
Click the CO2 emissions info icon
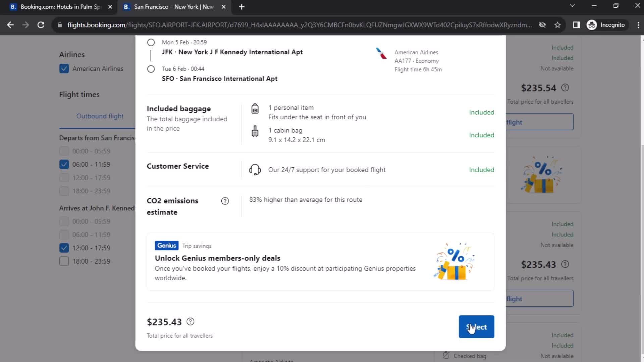tap(225, 201)
